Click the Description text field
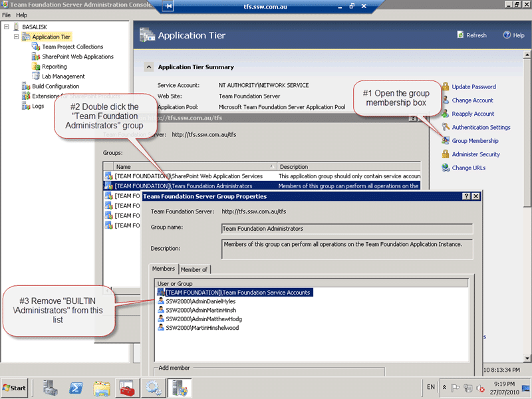This screenshot has height=399, width=532. (346, 249)
